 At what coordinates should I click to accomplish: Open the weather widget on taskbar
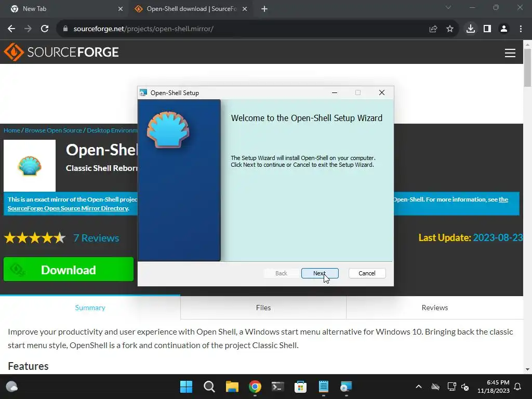coord(12,387)
